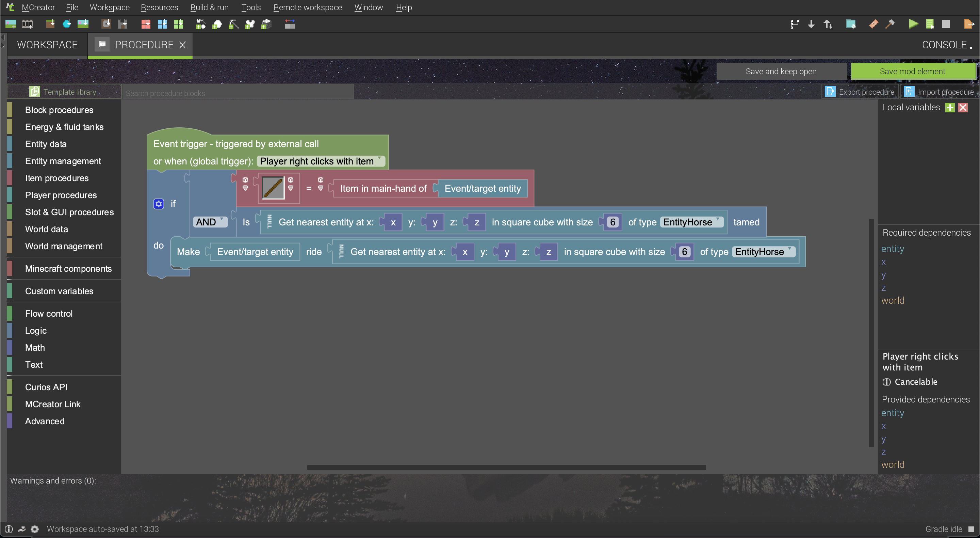Click the gray stop Gradle task icon
The height and width of the screenshot is (538, 980).
[946, 24]
